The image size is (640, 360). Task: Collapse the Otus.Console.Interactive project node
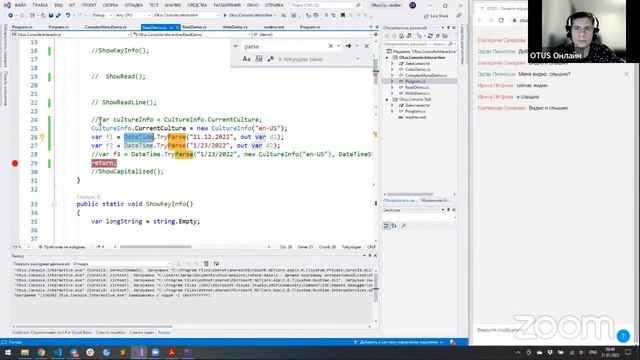click(x=387, y=58)
